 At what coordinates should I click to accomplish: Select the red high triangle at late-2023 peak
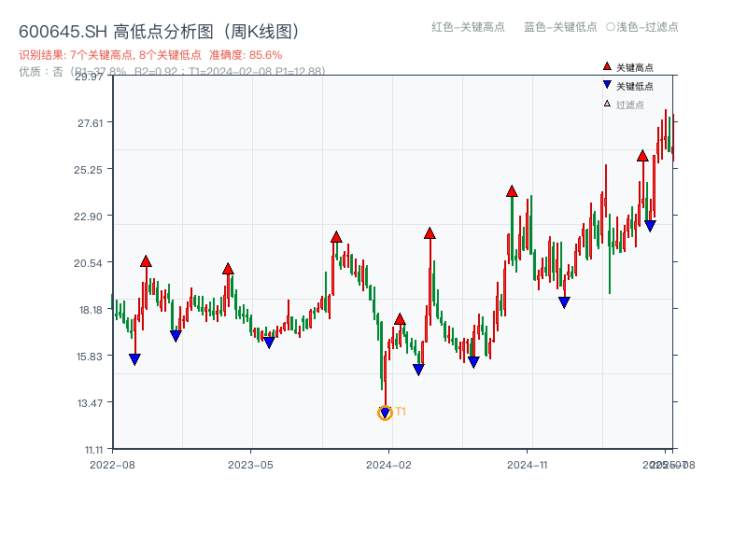[336, 237]
